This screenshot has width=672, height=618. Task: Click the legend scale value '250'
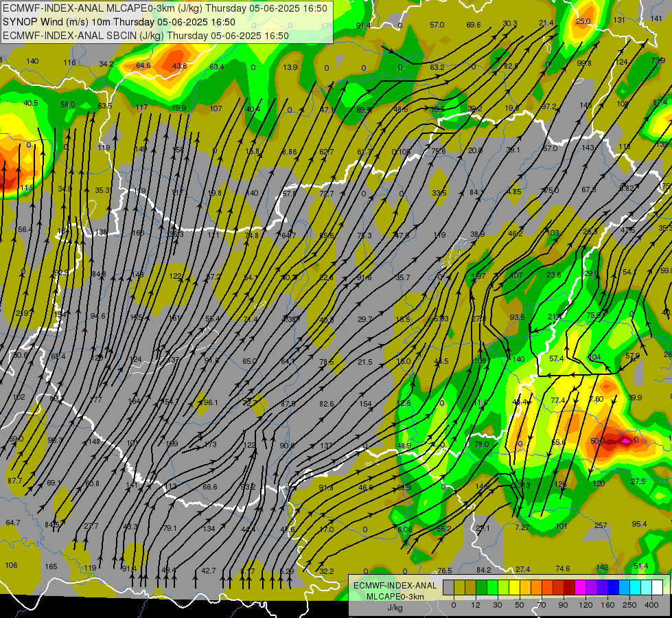point(629,605)
